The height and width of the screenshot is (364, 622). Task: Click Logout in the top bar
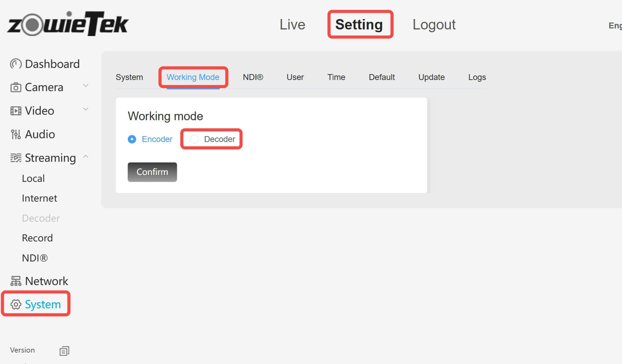pyautogui.click(x=434, y=24)
